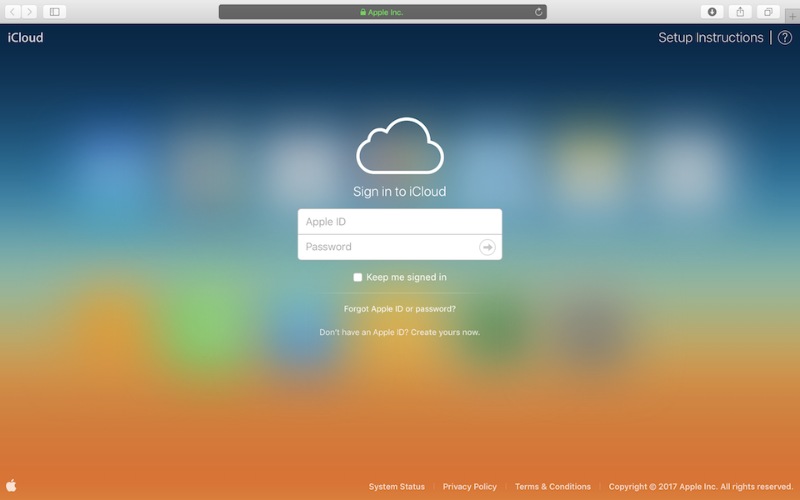Viewport: 800px width, 500px height.
Task: Click Create yours now link
Action: pos(445,332)
